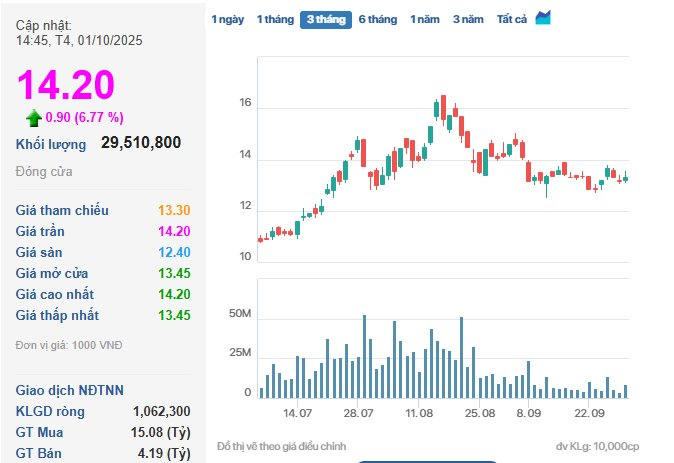The image size is (674, 463).
Task: Open the advanced chart icon beside Tất cả
Action: tap(543, 18)
